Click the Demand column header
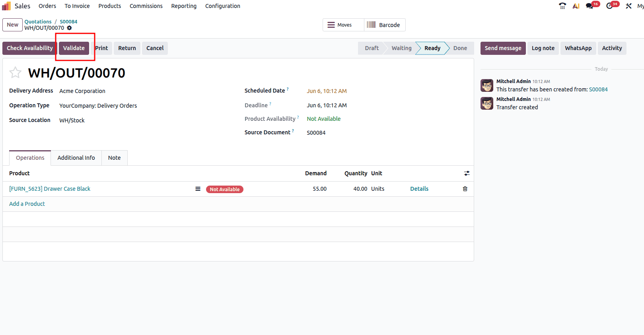 click(316, 173)
